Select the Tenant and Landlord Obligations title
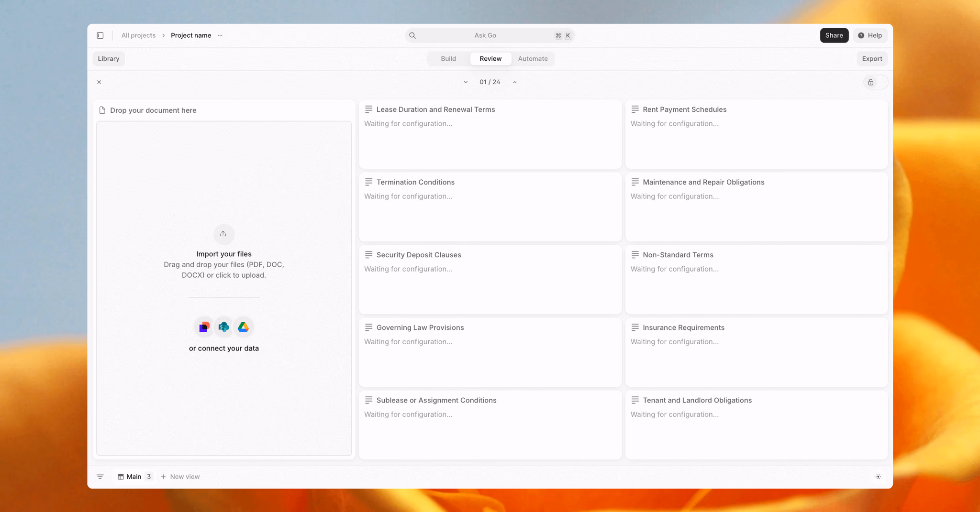This screenshot has width=980, height=512. pos(697,400)
